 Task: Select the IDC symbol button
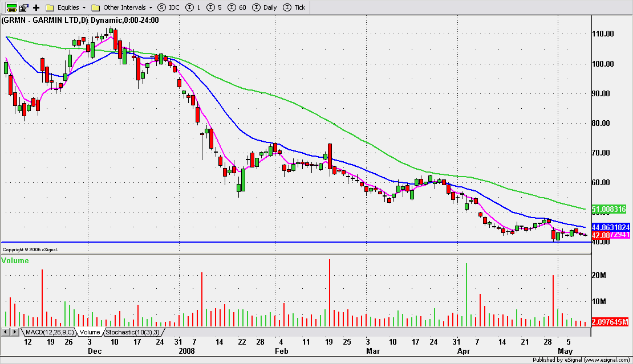[168, 7]
